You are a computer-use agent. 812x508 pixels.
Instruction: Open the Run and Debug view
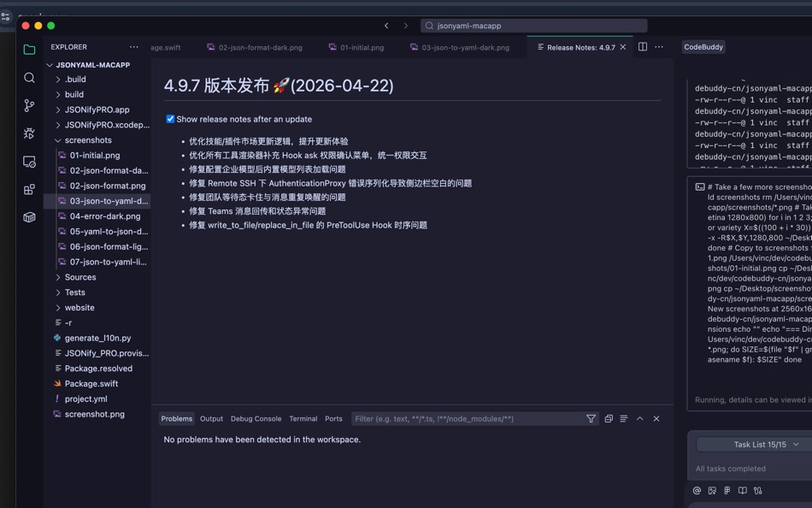[30, 133]
